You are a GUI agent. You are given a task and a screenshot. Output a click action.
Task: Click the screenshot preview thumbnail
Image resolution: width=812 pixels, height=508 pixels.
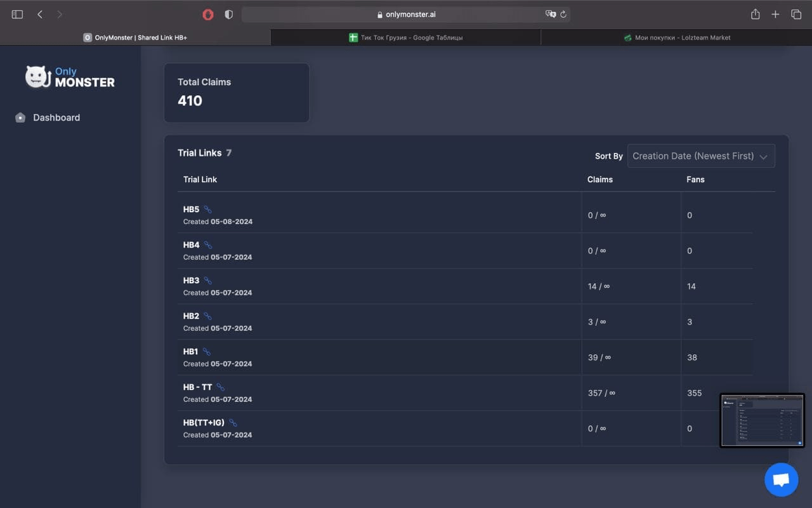(x=762, y=420)
